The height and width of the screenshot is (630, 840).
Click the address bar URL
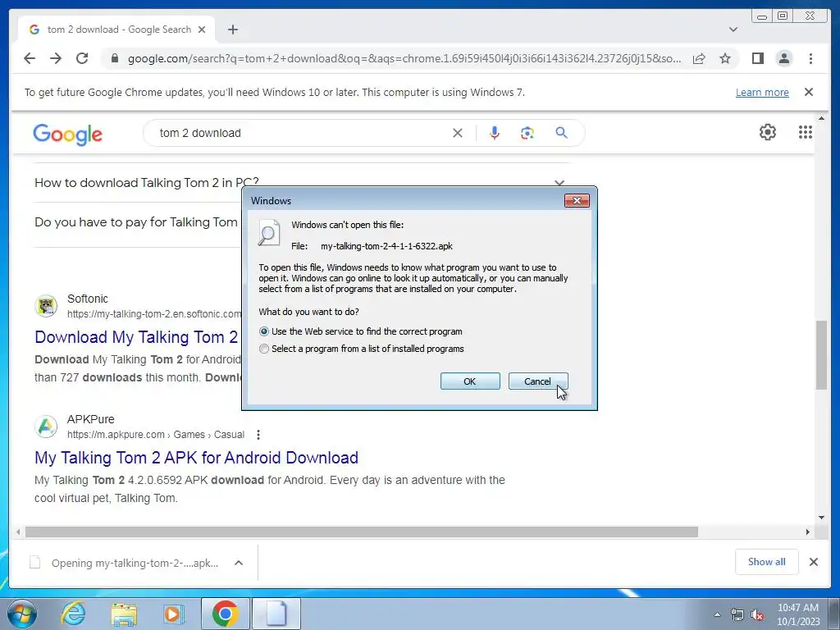tap(404, 58)
